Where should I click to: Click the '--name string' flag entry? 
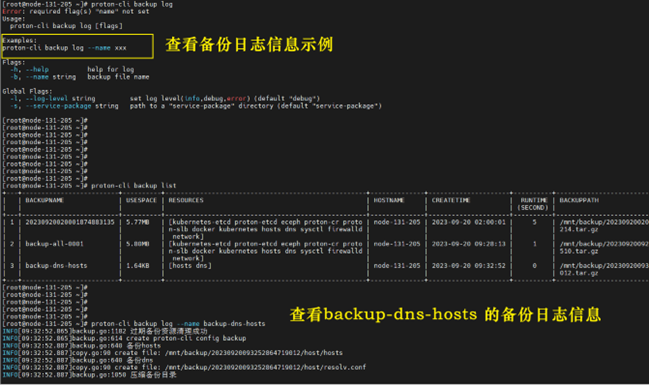click(x=51, y=77)
